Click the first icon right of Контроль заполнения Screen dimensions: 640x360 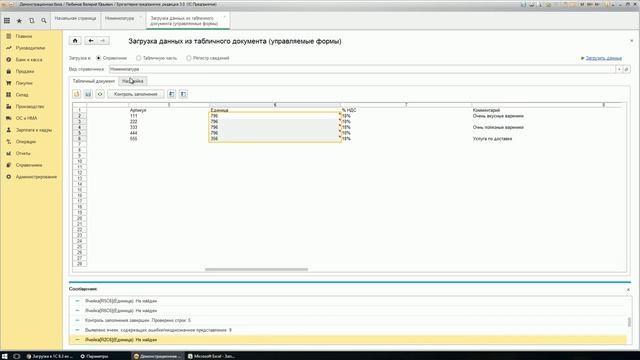tap(171, 94)
